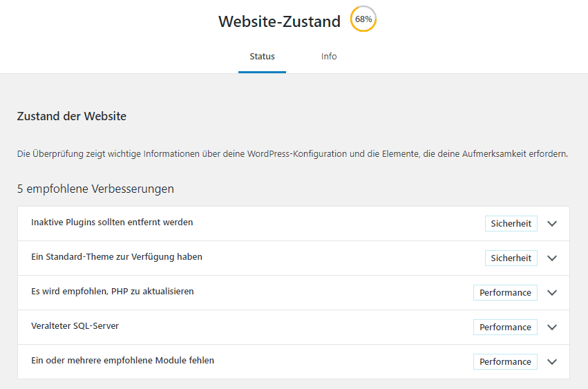
Task: Click the 'Website-Zustand' page title
Action: [279, 21]
